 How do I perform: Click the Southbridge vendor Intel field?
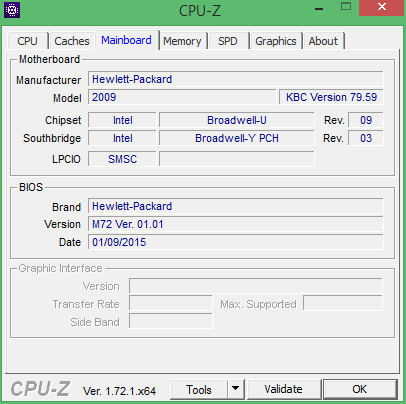click(x=122, y=138)
